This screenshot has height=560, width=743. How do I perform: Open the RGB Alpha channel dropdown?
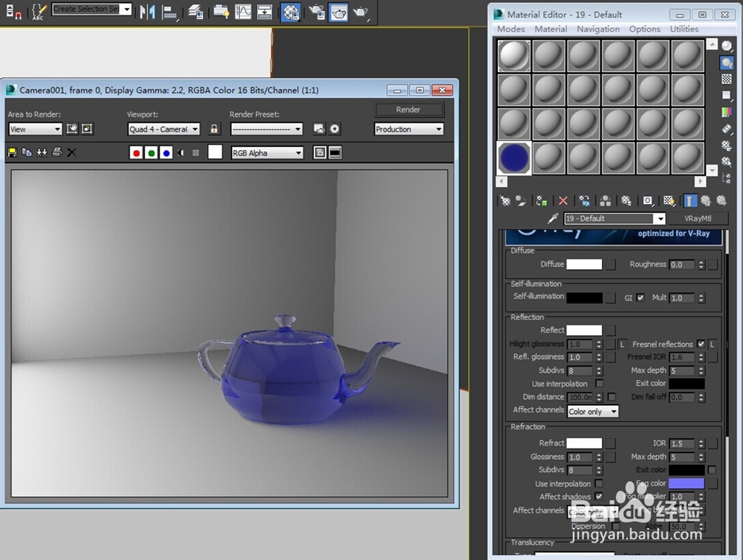(x=267, y=152)
